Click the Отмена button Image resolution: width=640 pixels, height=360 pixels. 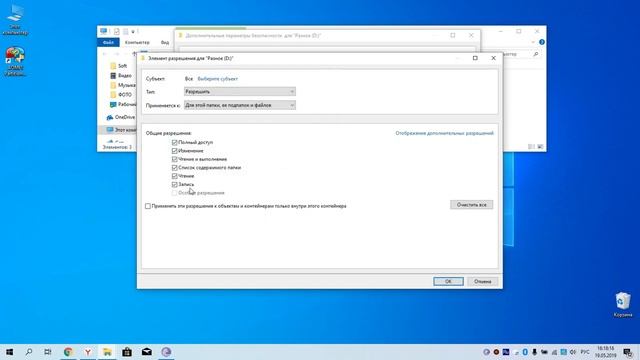click(482, 281)
